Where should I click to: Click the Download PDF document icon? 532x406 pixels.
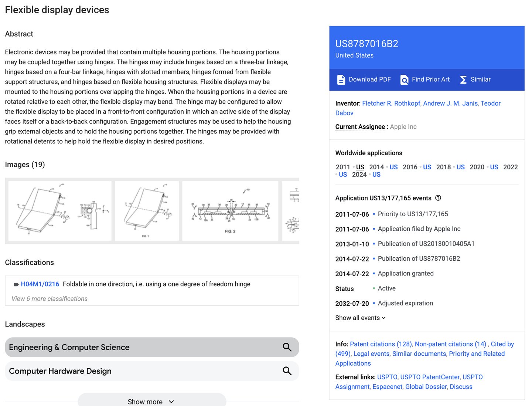341,79
